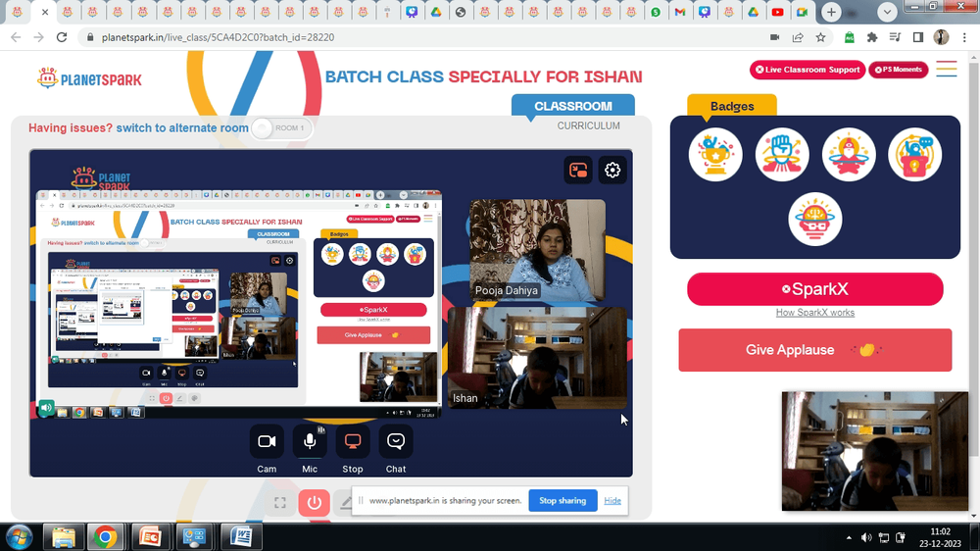Click Give Applause button
Image resolution: width=980 pixels, height=551 pixels.
(x=815, y=350)
